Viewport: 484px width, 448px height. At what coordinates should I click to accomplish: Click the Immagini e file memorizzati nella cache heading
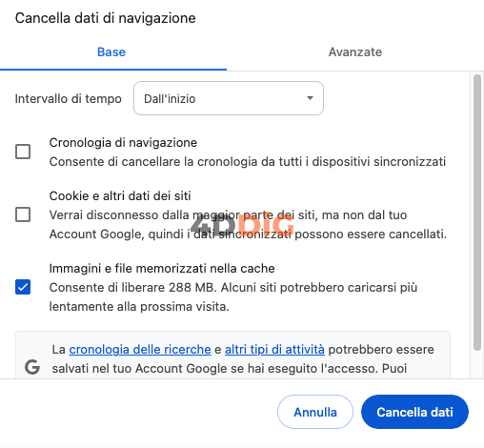[162, 269]
